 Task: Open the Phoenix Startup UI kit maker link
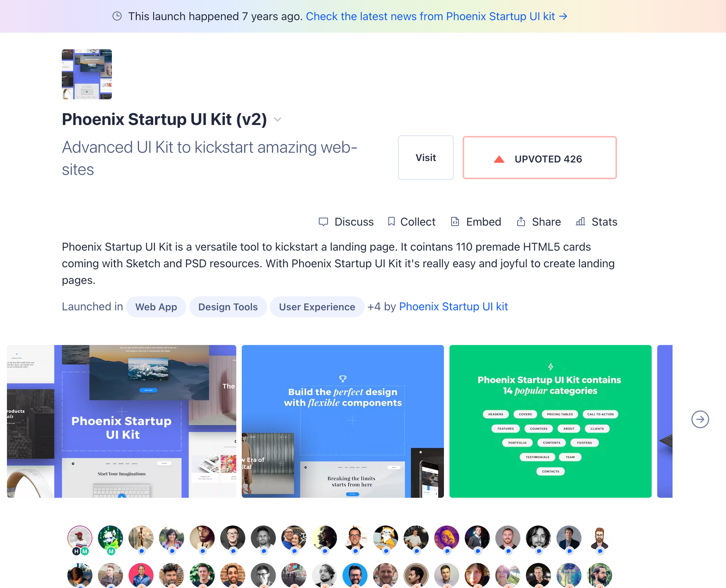point(453,307)
